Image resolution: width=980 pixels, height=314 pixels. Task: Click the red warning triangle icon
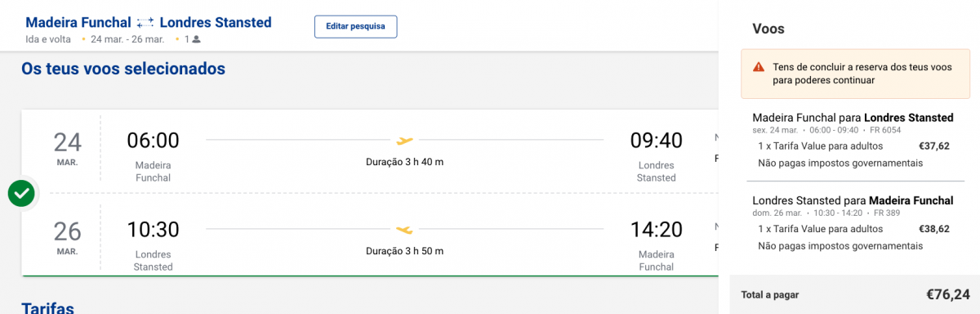(759, 67)
